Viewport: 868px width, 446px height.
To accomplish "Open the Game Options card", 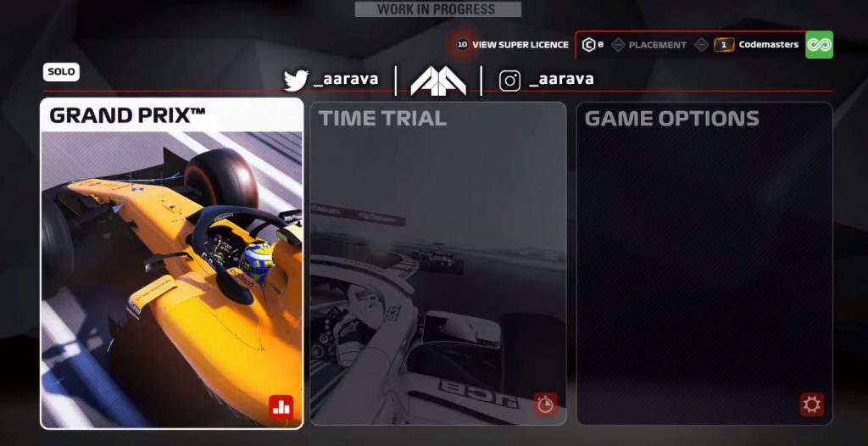I will click(704, 264).
